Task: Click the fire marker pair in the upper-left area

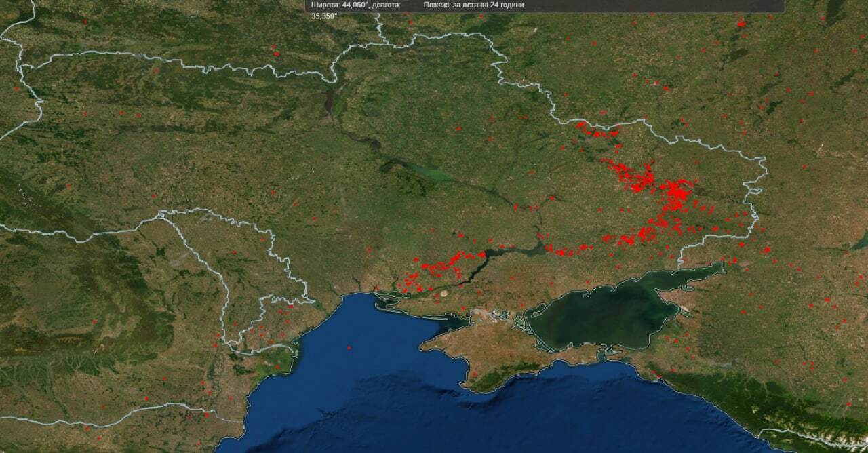Action: (x=275, y=52)
